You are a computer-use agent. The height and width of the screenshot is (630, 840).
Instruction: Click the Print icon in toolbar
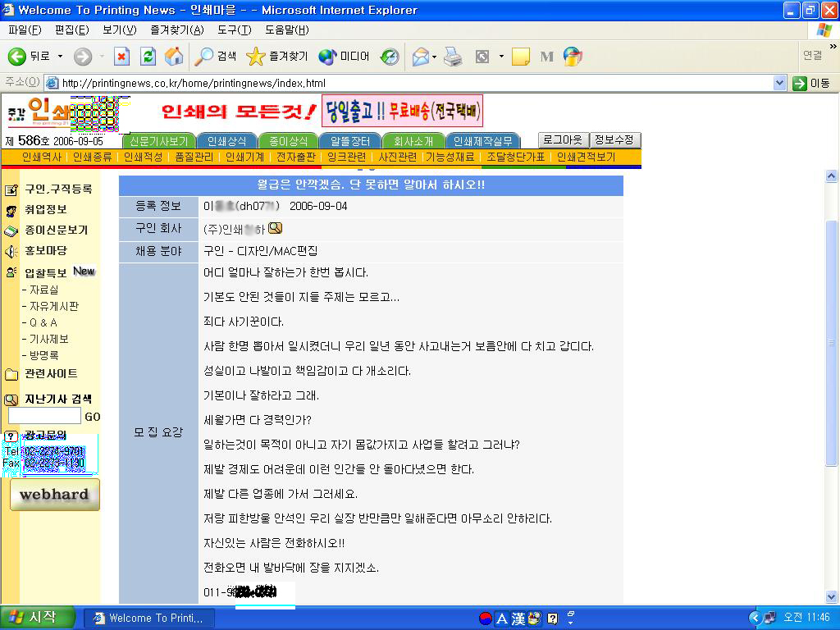tap(453, 57)
